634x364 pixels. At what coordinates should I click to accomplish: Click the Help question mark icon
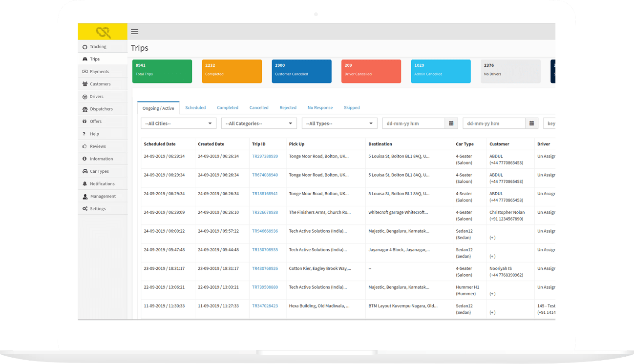click(x=84, y=134)
